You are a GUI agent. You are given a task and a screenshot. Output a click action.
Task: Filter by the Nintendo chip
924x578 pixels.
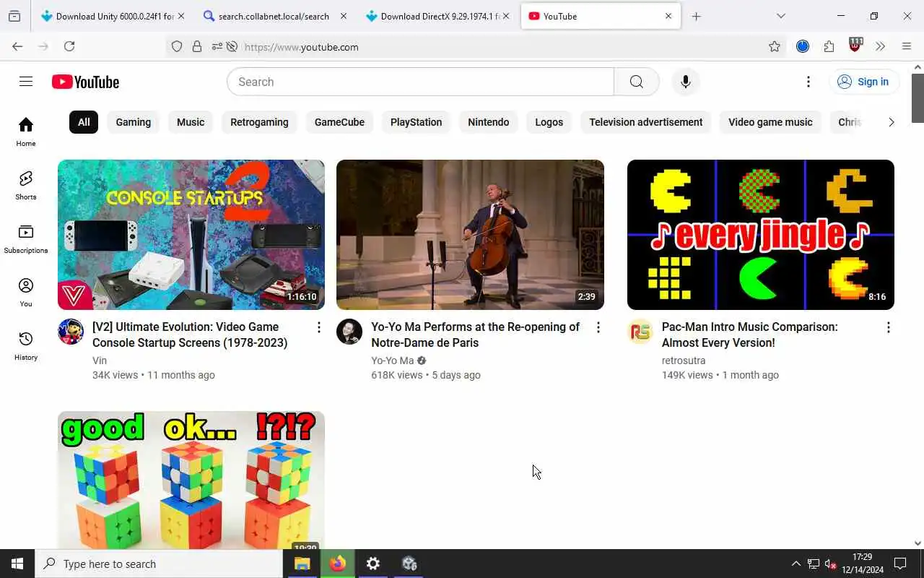click(x=489, y=122)
